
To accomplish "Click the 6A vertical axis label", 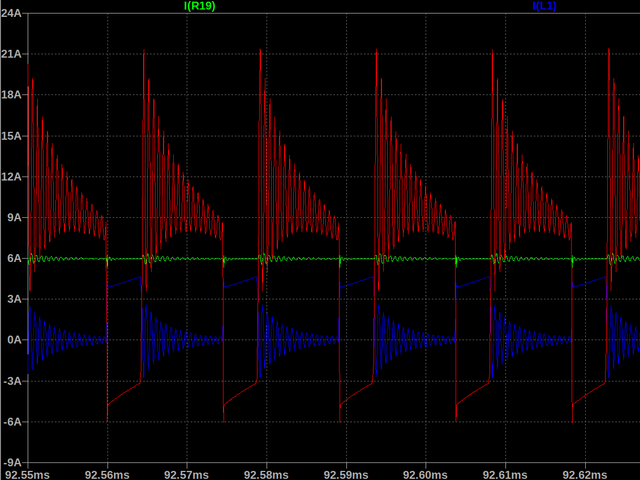I will (15, 259).
